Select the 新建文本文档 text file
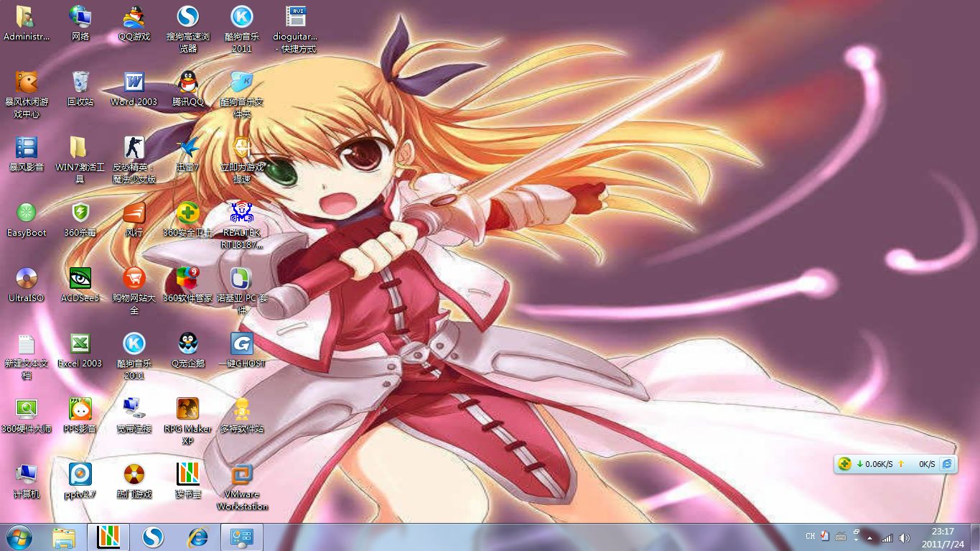The width and height of the screenshot is (980, 551). (x=27, y=356)
